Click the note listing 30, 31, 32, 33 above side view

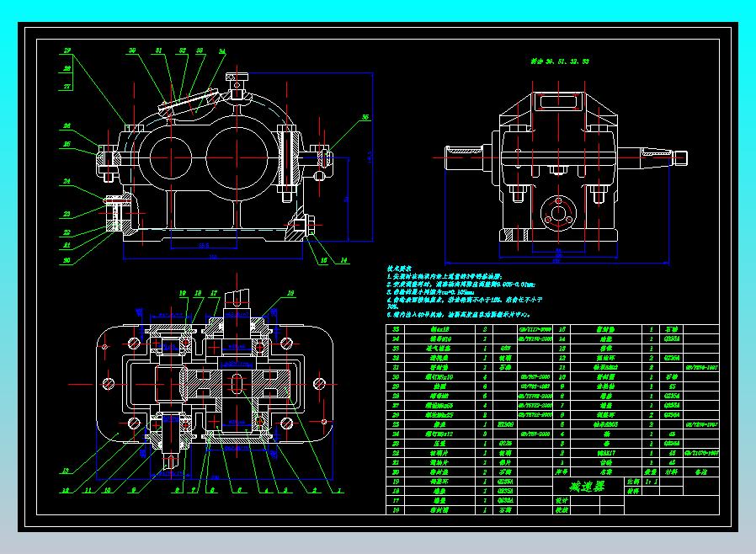pos(560,61)
